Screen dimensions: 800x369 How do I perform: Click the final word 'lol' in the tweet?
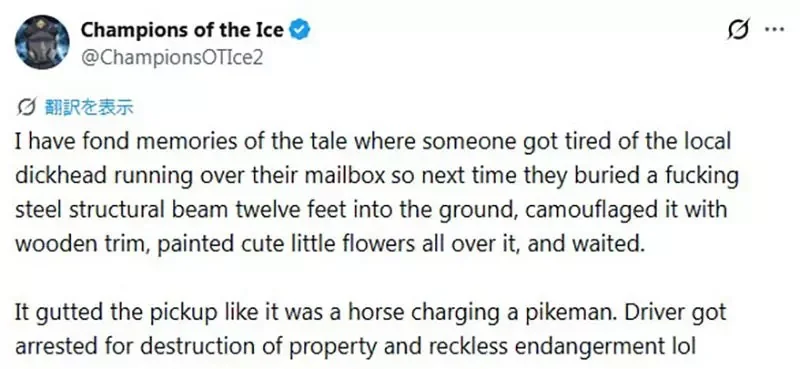pos(684,347)
